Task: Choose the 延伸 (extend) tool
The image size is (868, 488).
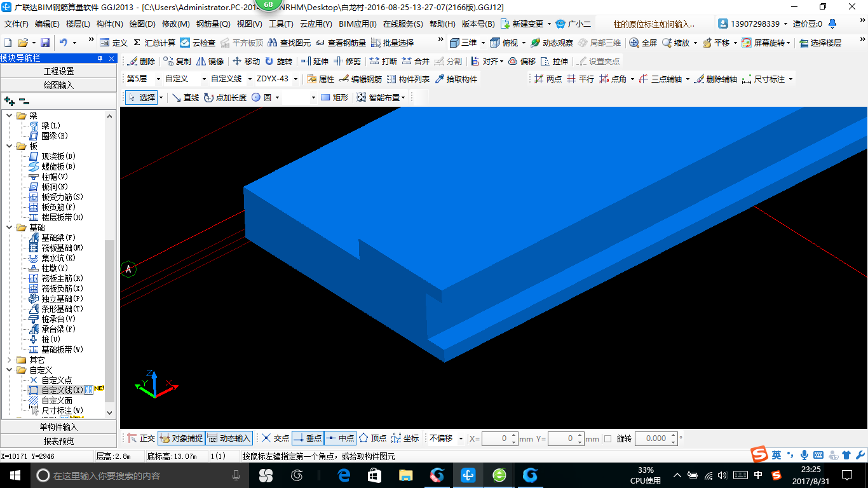Action: [x=315, y=62]
